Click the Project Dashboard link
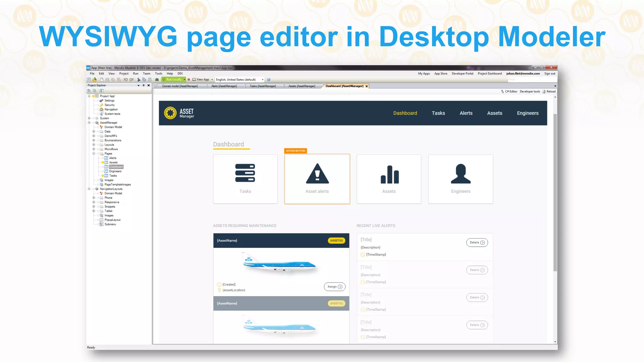The image size is (644, 362). click(x=490, y=74)
